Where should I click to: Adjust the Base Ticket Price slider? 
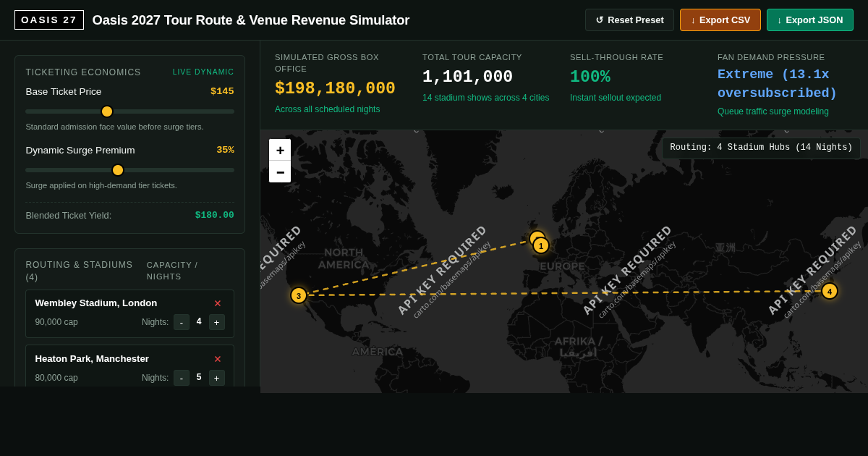pos(129,111)
